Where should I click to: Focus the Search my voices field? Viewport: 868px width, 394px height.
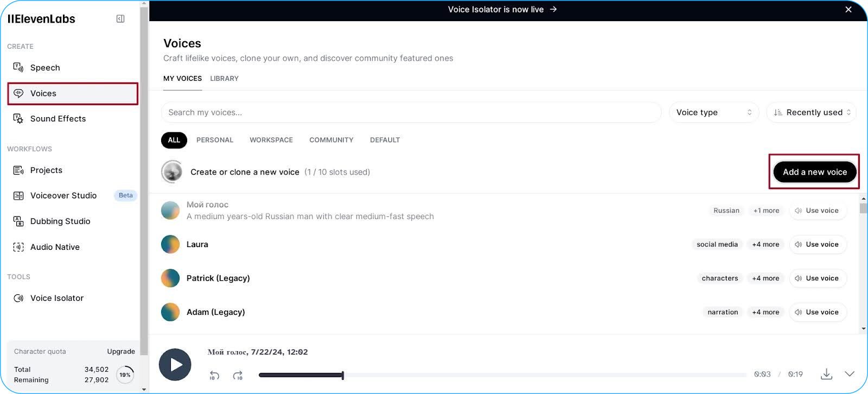click(x=411, y=112)
